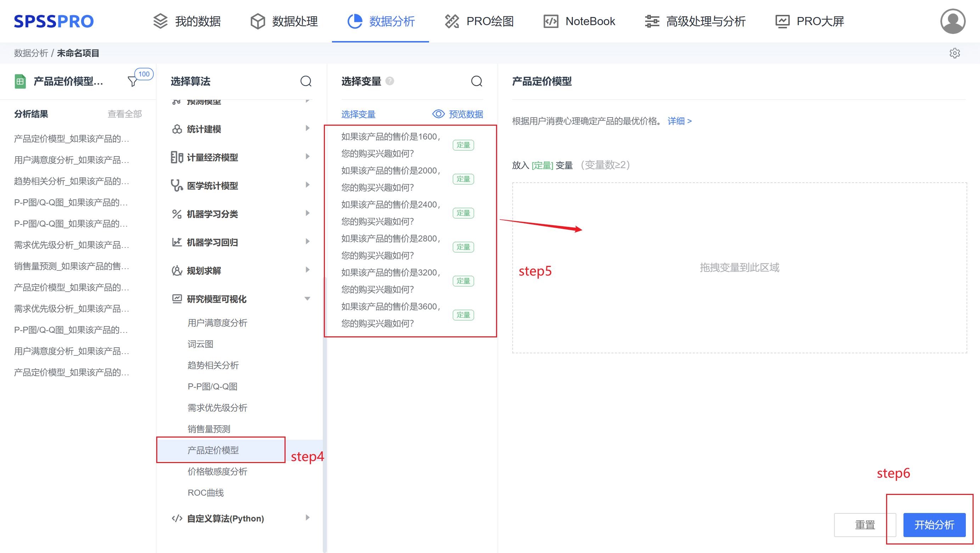This screenshot has height=553, width=980.
Task: Click the filter funnel icon with 100 badge
Action: click(133, 81)
